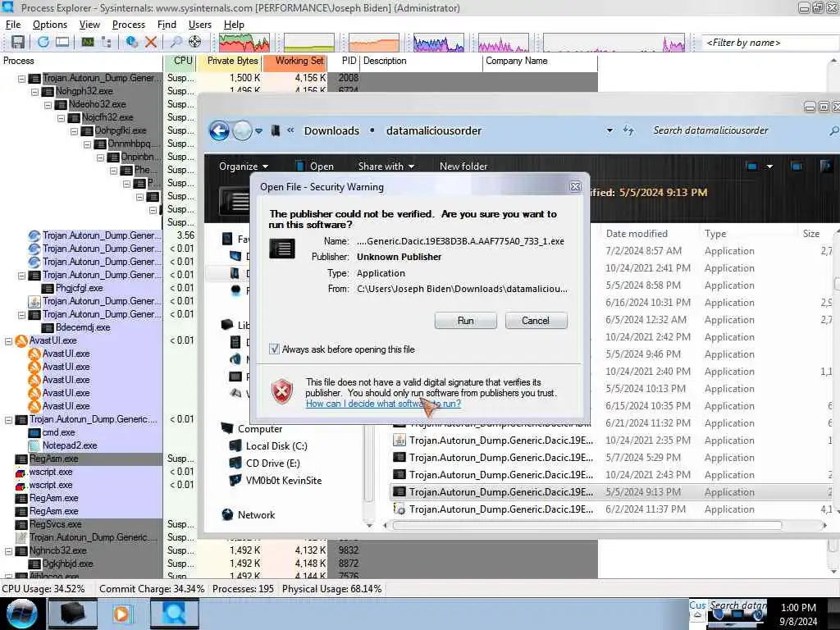Screen dimensions: 840x630
Task: Click the Find handle or DLL magnifier icon
Action: click(x=176, y=42)
